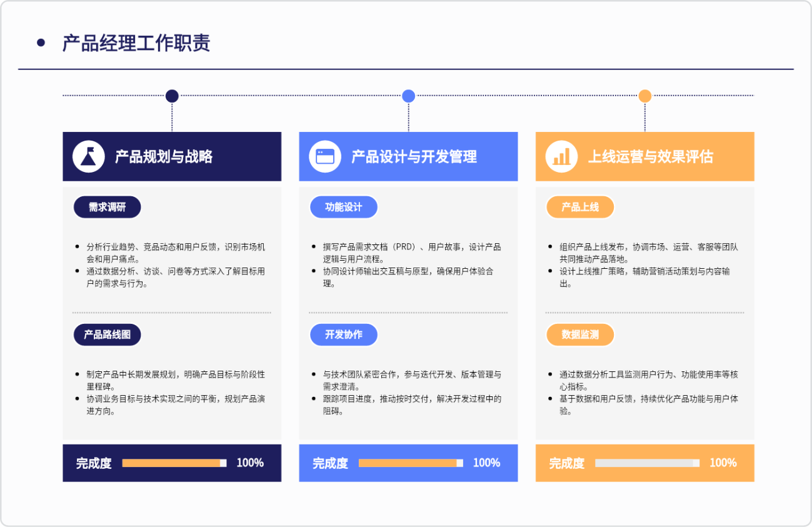Select the 产品设计与开发管理 header title

[x=414, y=156]
